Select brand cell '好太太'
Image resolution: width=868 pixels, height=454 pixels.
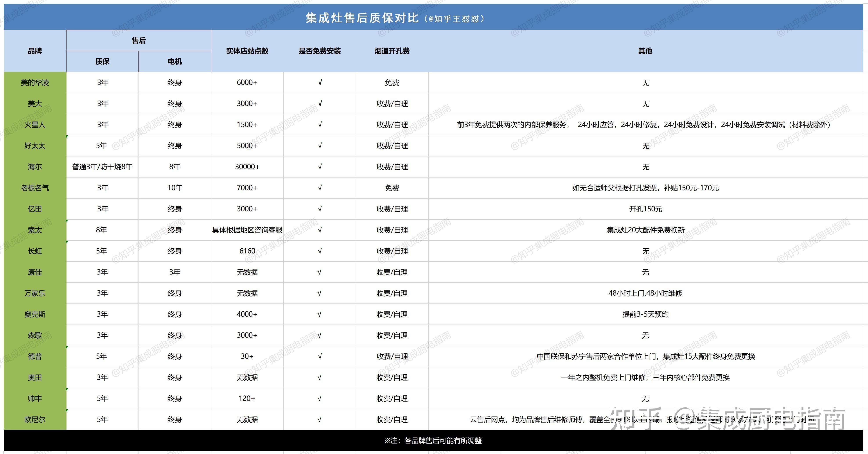click(x=35, y=146)
